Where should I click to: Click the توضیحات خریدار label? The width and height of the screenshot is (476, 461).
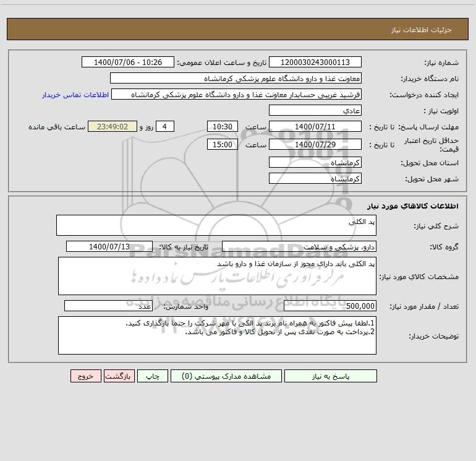pos(433,336)
